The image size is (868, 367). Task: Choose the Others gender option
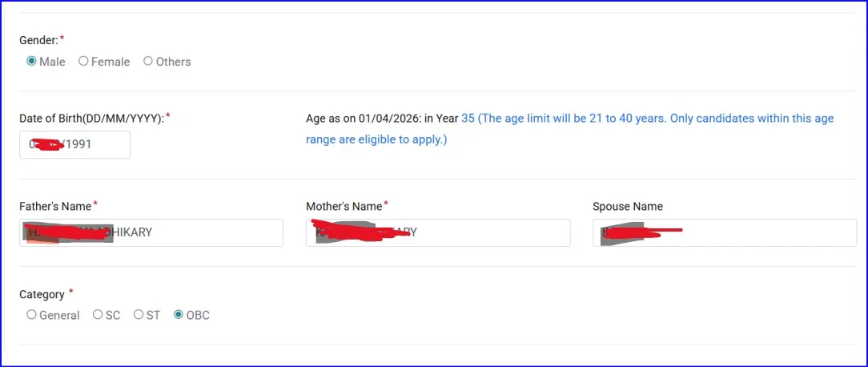tap(148, 62)
